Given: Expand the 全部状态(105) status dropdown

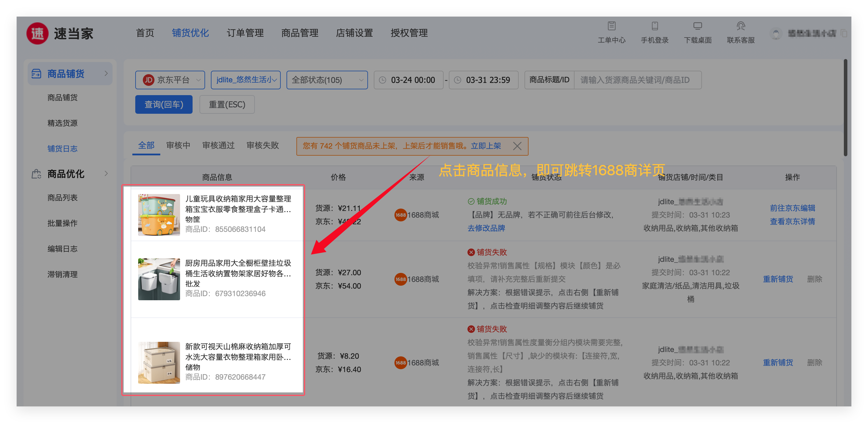Looking at the screenshot, I should 327,80.
